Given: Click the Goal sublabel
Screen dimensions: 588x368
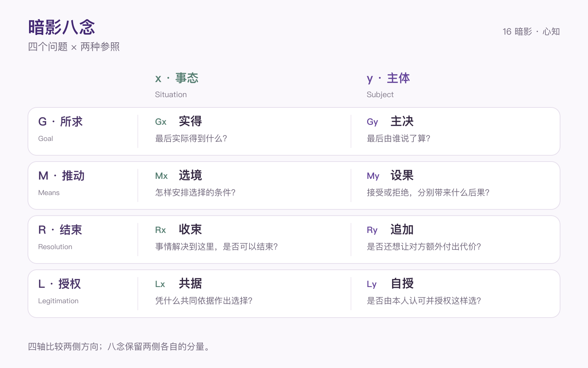Looking at the screenshot, I should (x=46, y=139).
